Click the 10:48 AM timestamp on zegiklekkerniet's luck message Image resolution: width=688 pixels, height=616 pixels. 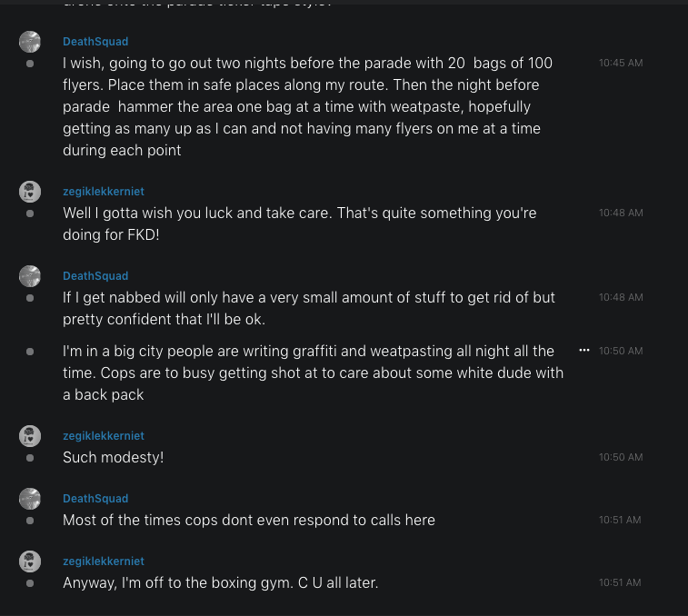pos(621,213)
